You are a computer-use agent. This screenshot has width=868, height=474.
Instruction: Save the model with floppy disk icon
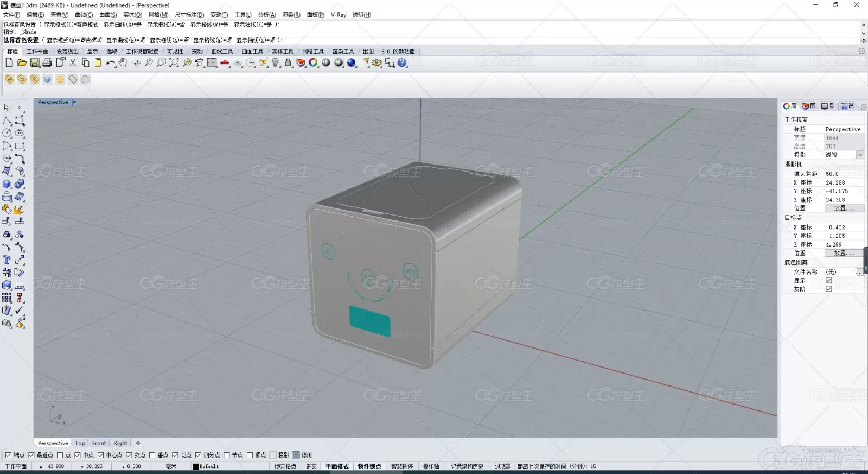tap(34, 63)
